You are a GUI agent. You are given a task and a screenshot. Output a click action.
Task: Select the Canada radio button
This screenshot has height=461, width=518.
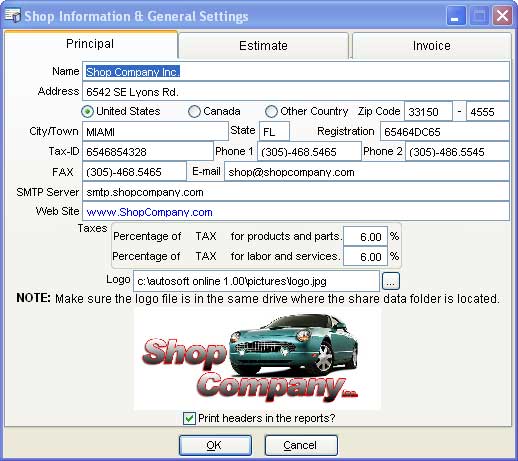pyautogui.click(x=194, y=111)
